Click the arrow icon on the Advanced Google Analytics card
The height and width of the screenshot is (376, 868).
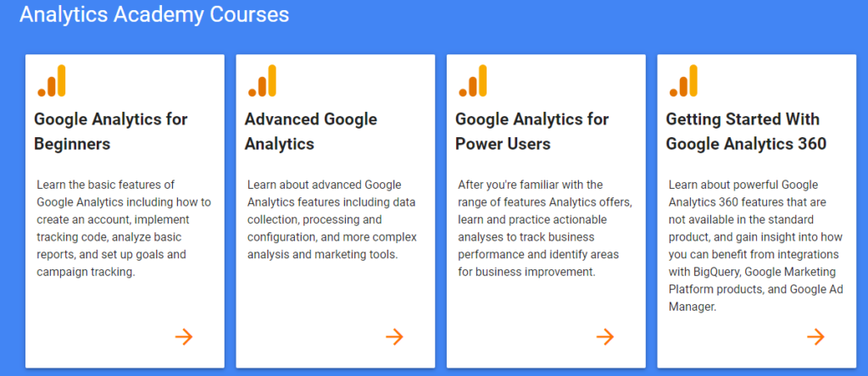point(394,337)
